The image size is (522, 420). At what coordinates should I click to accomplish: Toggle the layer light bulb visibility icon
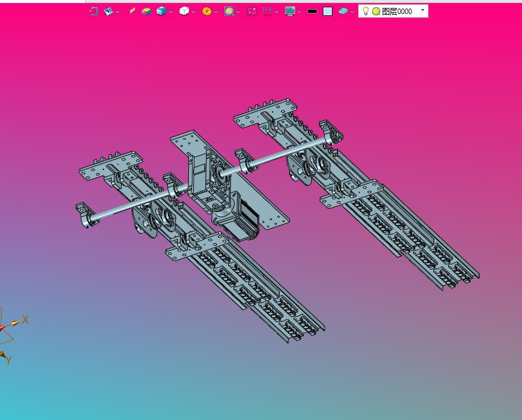tap(366, 12)
